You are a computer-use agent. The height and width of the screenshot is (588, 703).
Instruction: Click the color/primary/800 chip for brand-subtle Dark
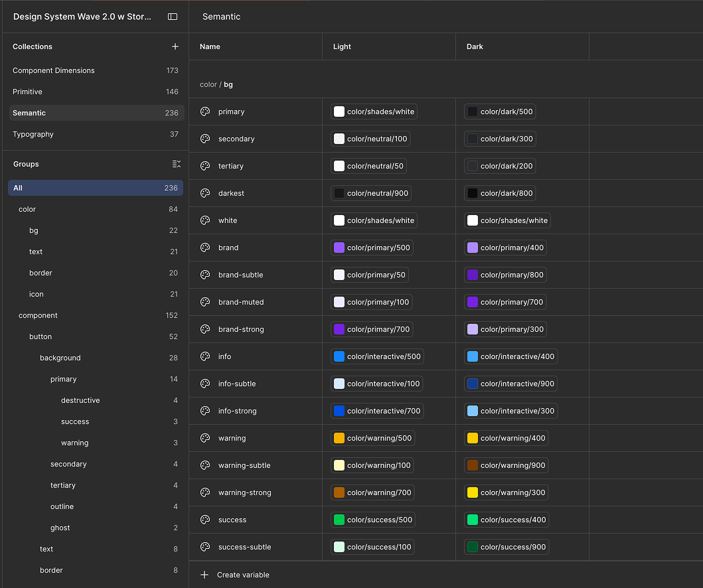[505, 275]
